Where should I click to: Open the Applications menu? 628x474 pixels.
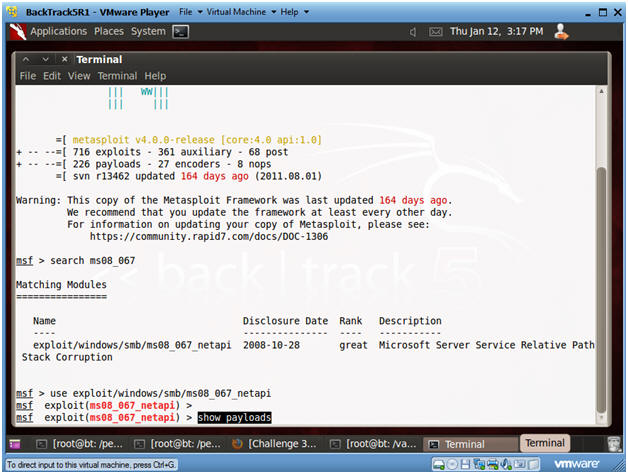(58, 31)
